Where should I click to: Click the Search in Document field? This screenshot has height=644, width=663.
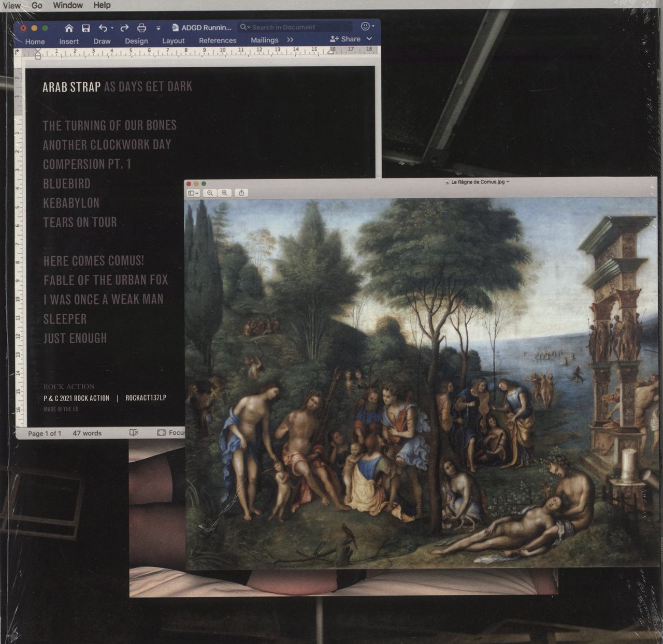295,27
